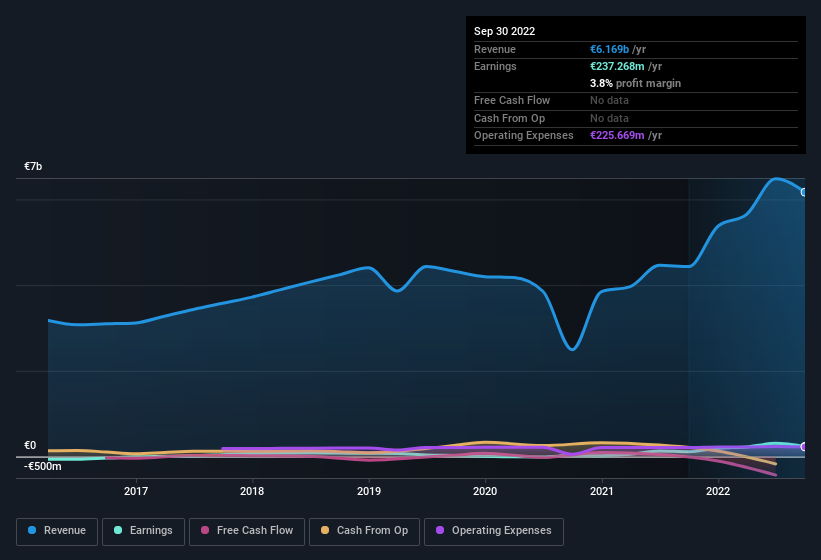Click the Free Cash Flow row label in tooltip
The image size is (821, 560).
point(512,100)
